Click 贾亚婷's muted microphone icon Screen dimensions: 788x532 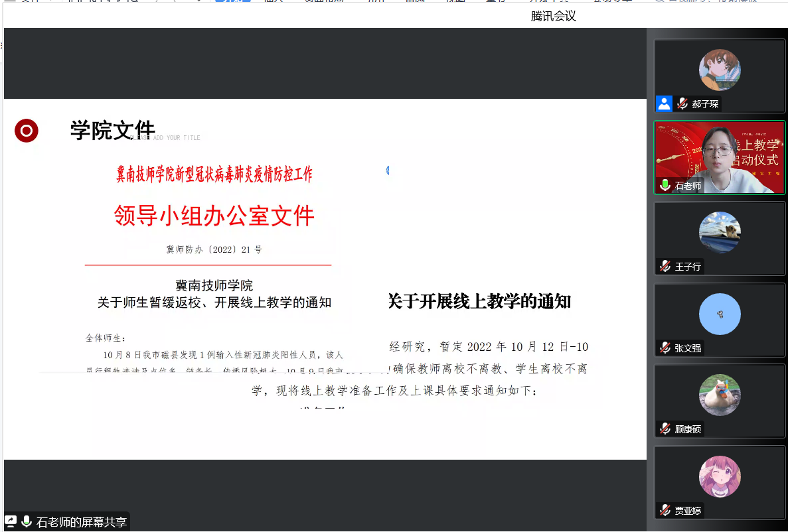click(x=665, y=510)
